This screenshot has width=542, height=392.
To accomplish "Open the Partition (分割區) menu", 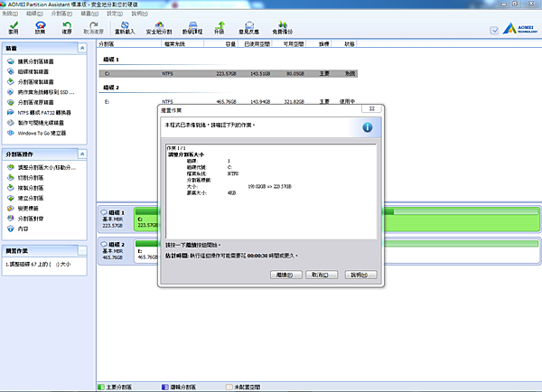I will coord(61,14).
